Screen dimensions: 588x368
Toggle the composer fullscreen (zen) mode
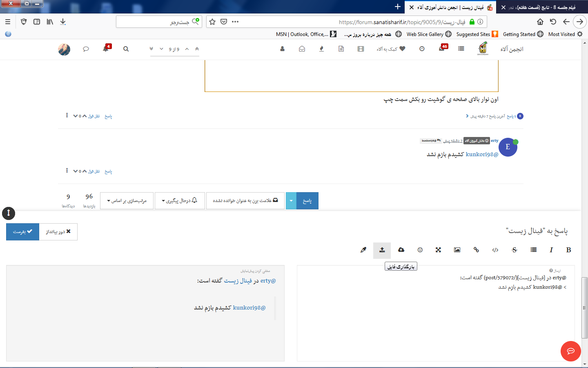pos(438,250)
